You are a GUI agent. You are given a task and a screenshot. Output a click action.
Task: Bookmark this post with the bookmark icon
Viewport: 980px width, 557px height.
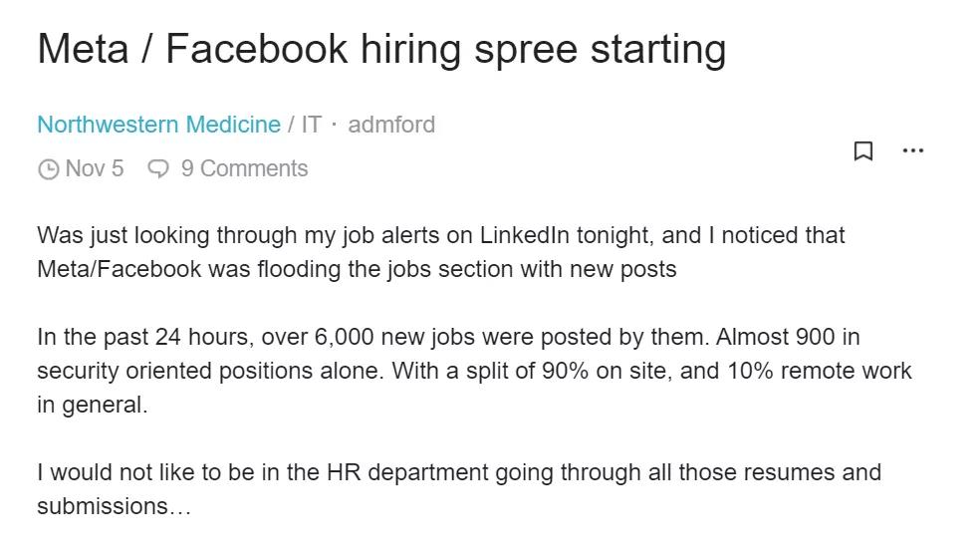[863, 150]
